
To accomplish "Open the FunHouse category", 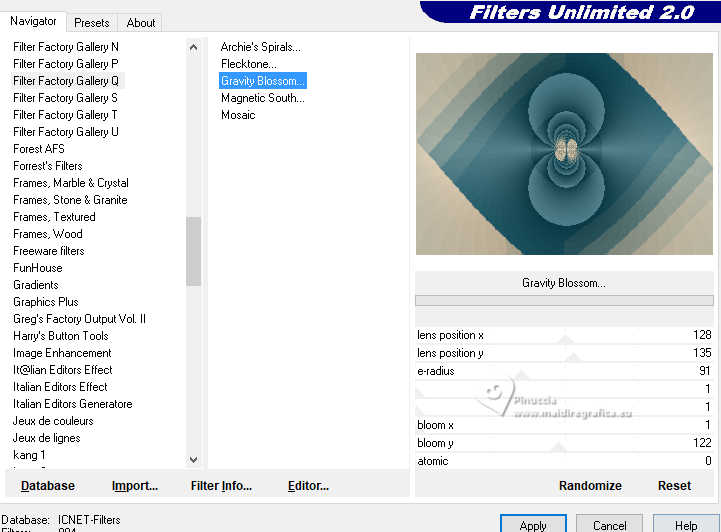I will coord(38,268).
